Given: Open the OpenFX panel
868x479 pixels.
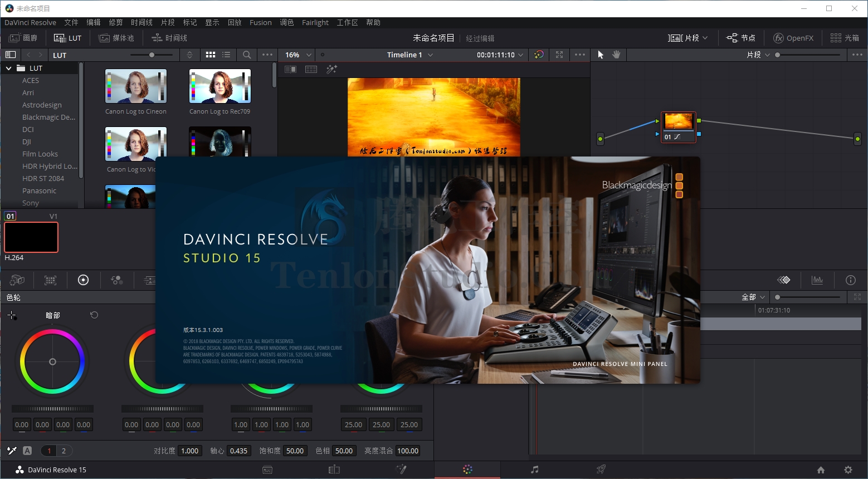Looking at the screenshot, I should (x=793, y=38).
